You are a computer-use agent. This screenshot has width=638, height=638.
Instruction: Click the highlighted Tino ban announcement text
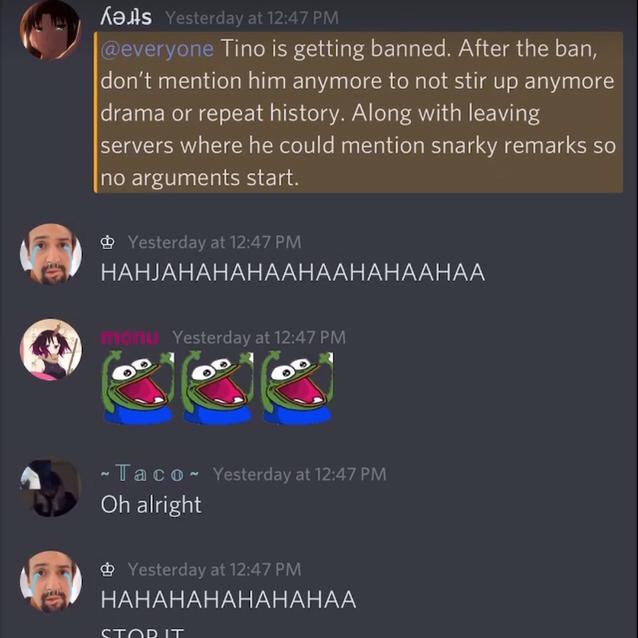tap(358, 113)
